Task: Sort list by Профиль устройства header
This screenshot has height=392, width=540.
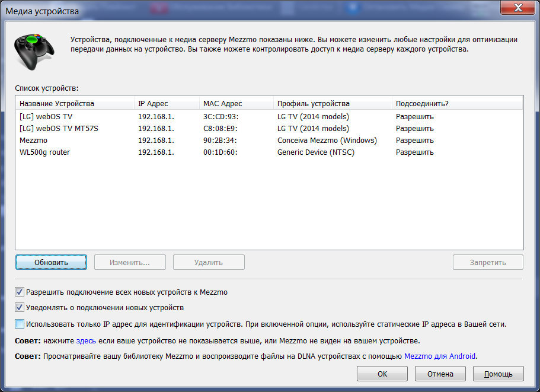Action: [x=314, y=103]
